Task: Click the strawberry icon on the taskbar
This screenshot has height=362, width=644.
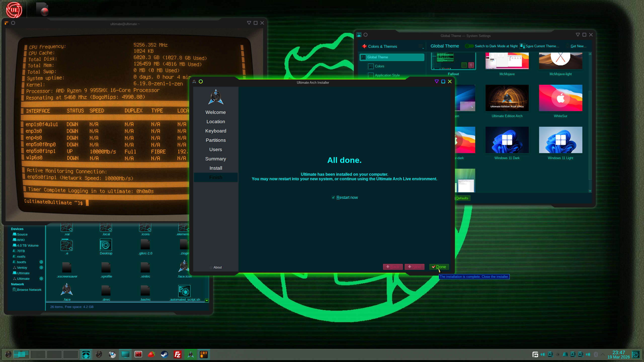Action: pyautogui.click(x=151, y=354)
